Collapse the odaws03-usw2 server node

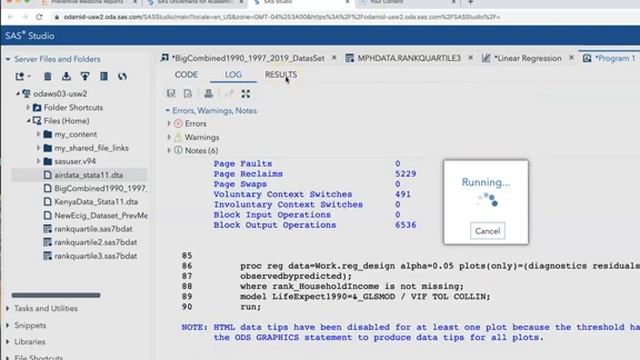click(x=18, y=93)
